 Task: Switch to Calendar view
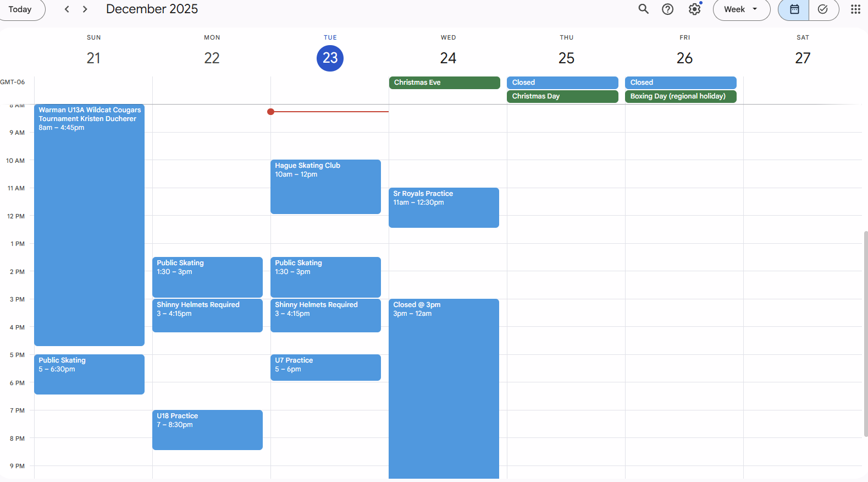click(x=794, y=9)
